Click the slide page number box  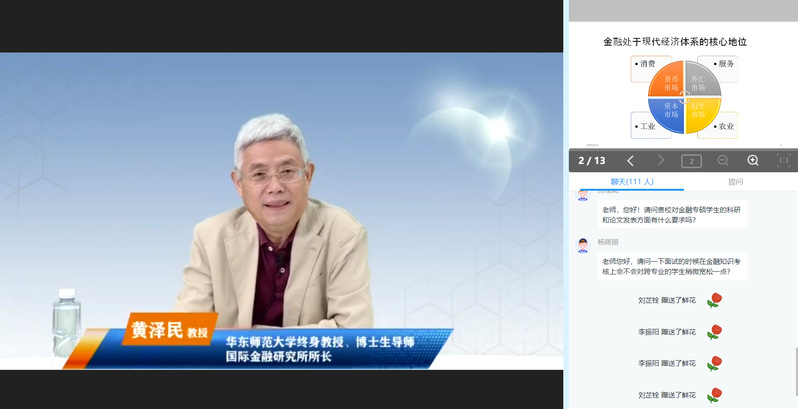pos(691,161)
